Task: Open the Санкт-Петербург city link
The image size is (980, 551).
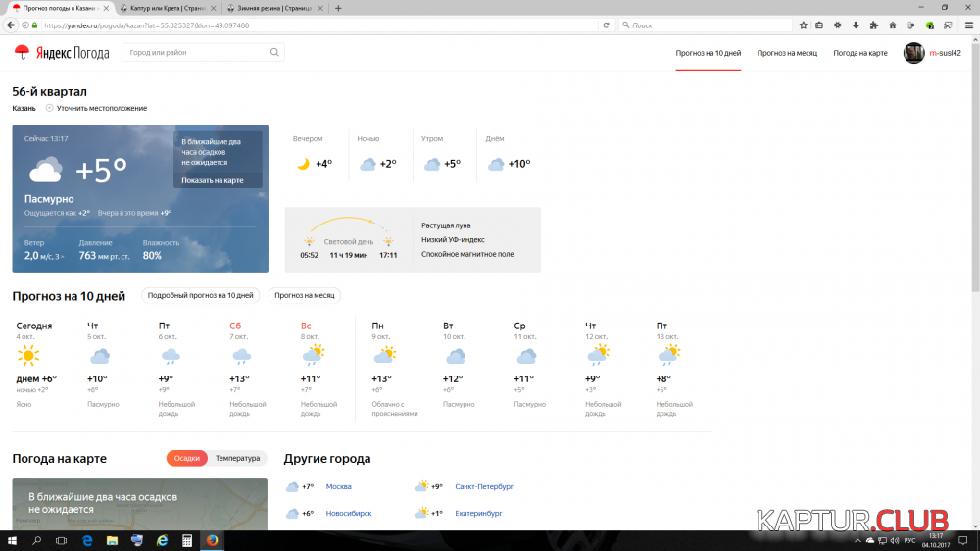Action: [484, 486]
